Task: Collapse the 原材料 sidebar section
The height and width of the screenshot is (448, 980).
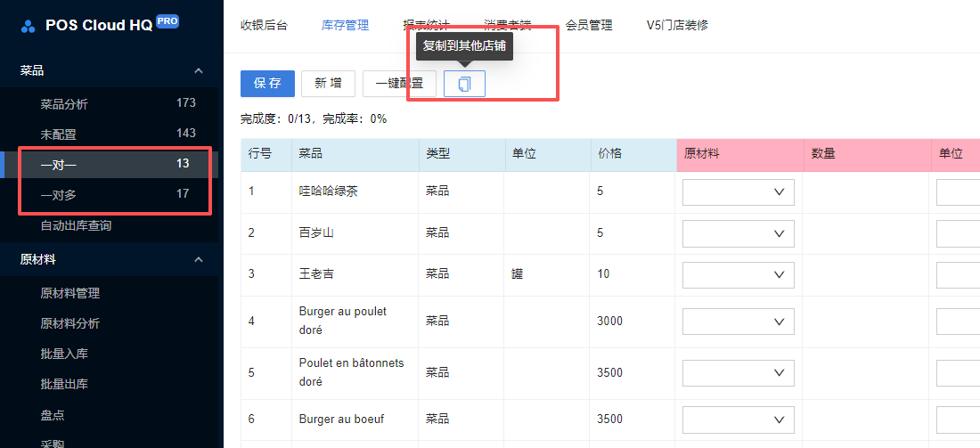Action: point(199,259)
